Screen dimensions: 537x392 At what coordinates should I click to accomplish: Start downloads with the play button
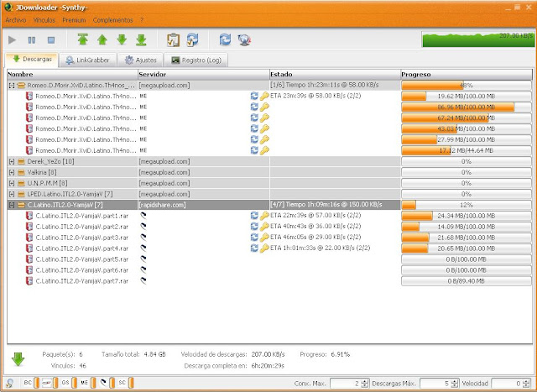pos(12,40)
